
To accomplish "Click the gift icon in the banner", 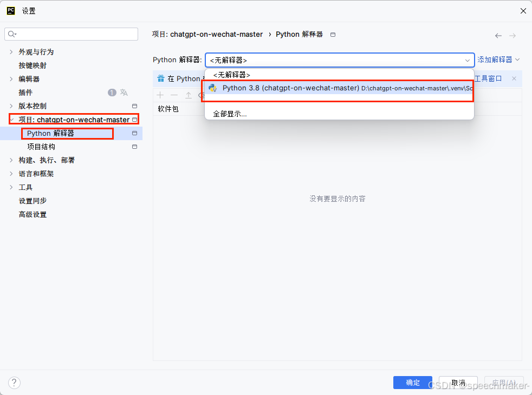I will [x=161, y=78].
